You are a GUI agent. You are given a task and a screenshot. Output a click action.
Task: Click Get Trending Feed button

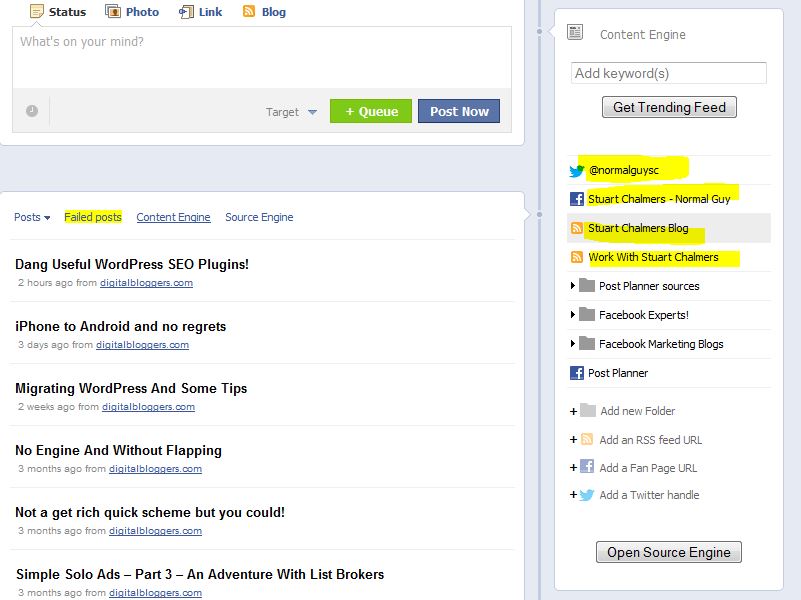tap(669, 107)
